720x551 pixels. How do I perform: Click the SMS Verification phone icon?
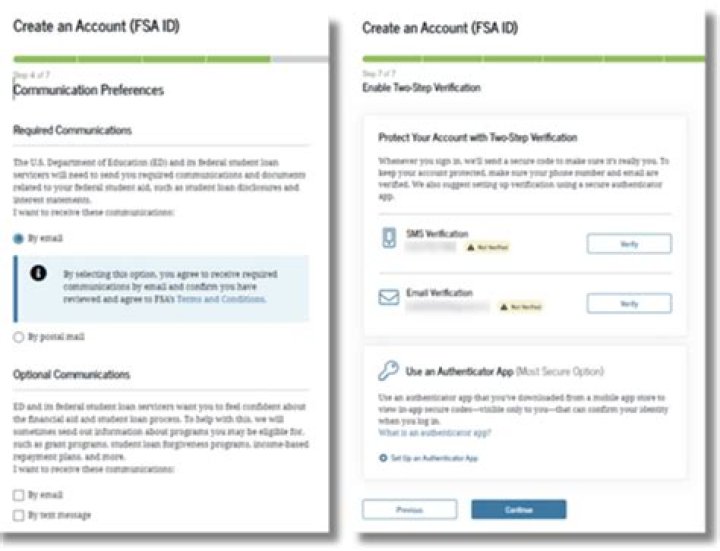(x=389, y=238)
